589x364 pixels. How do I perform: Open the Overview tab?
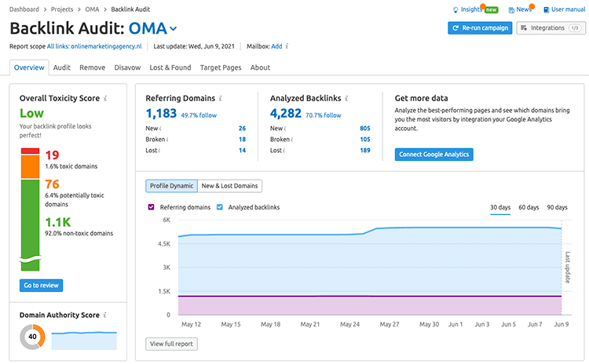point(29,67)
